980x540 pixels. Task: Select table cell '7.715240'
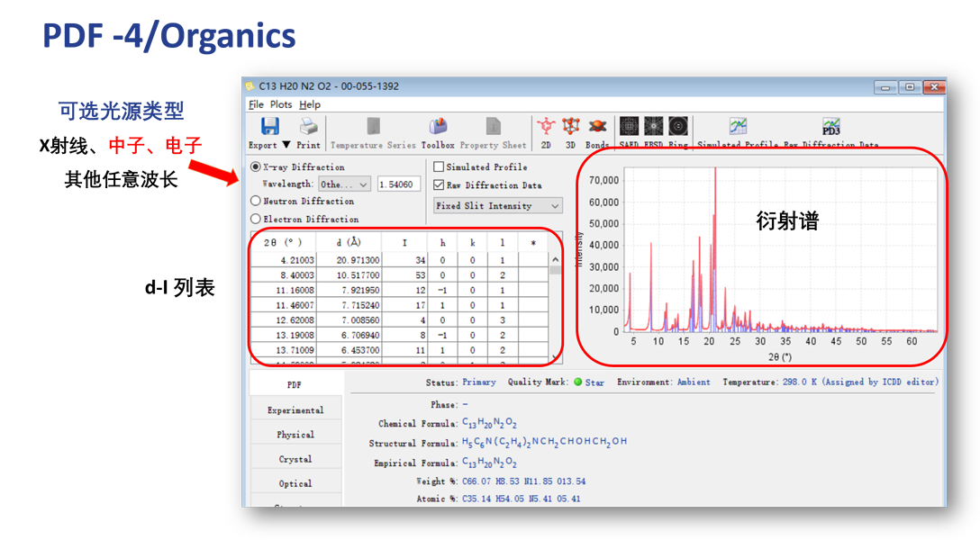349,304
